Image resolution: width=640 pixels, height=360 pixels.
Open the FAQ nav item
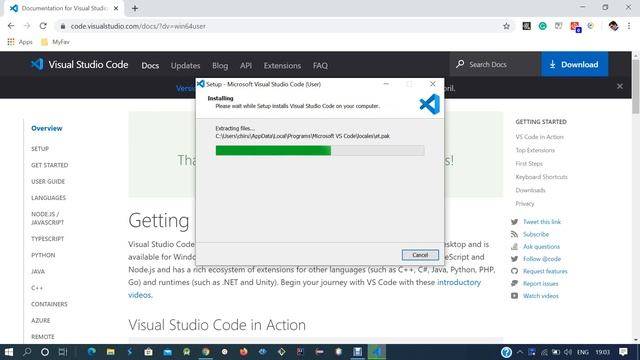pos(320,66)
